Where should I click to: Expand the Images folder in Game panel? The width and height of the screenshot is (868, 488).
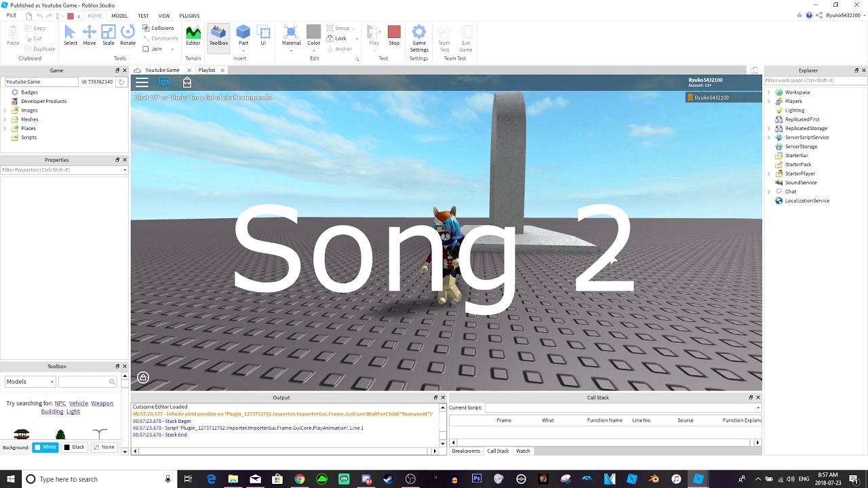(5, 110)
